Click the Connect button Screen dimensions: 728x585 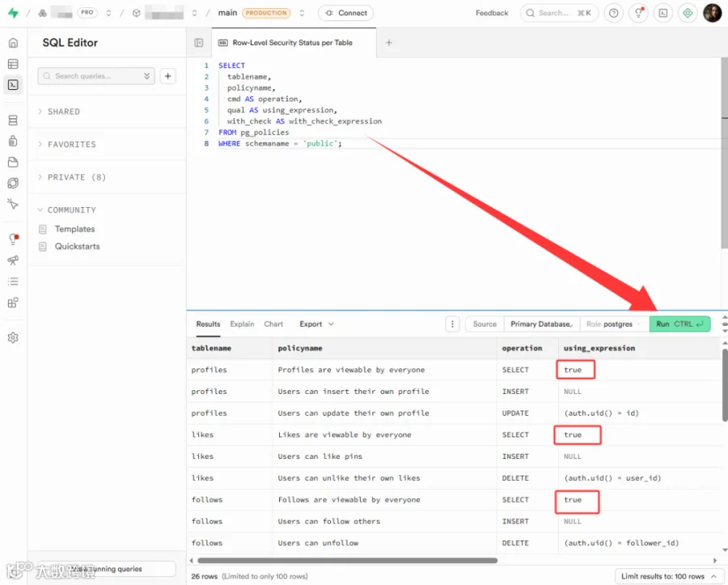tap(345, 13)
